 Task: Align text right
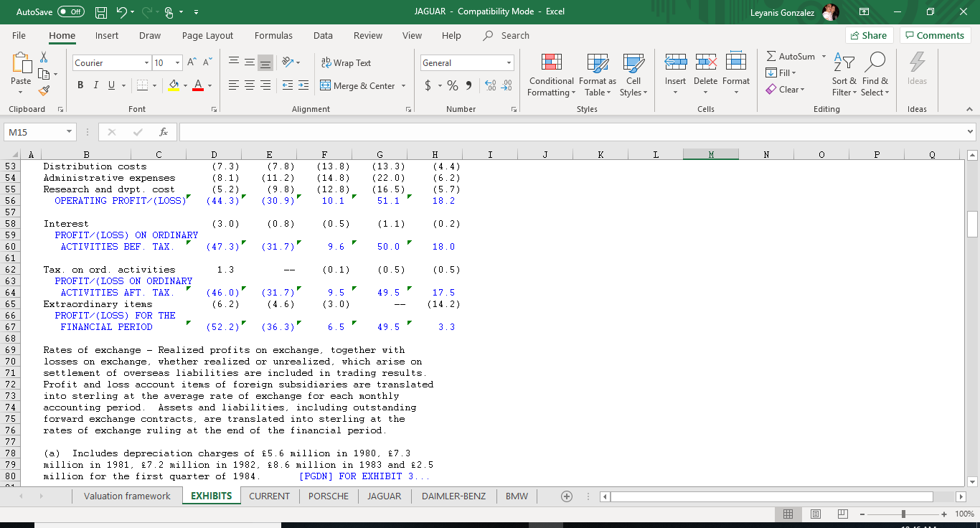pyautogui.click(x=265, y=85)
